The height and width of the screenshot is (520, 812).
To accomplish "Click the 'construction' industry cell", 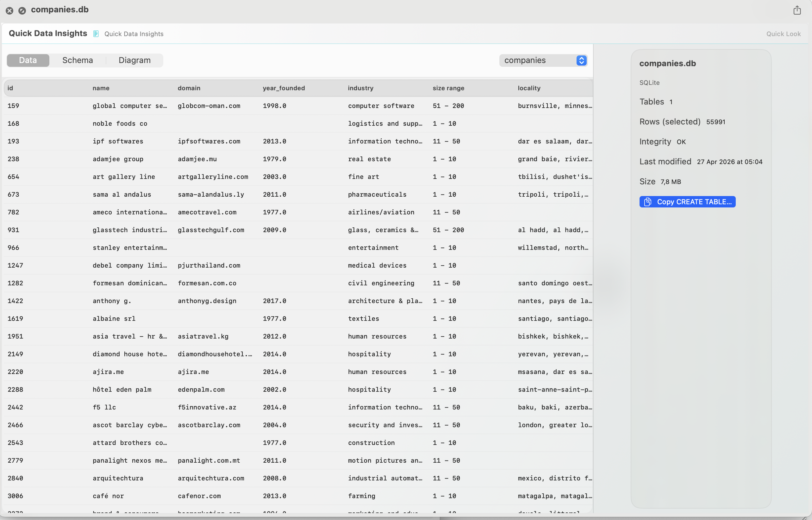I will pos(371,443).
